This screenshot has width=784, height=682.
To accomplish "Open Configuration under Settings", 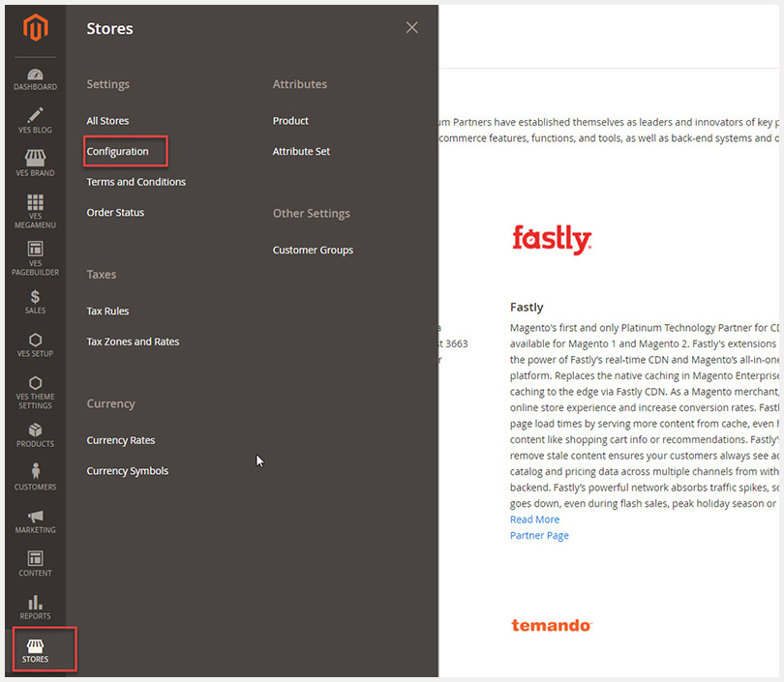I will pos(117,151).
